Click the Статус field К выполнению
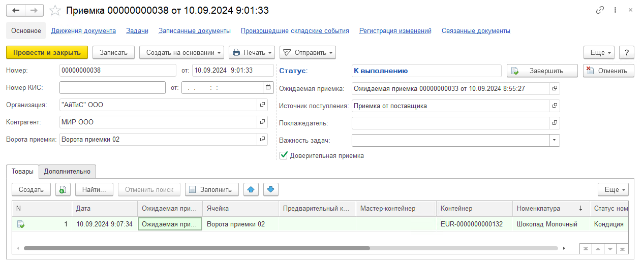 pos(426,71)
